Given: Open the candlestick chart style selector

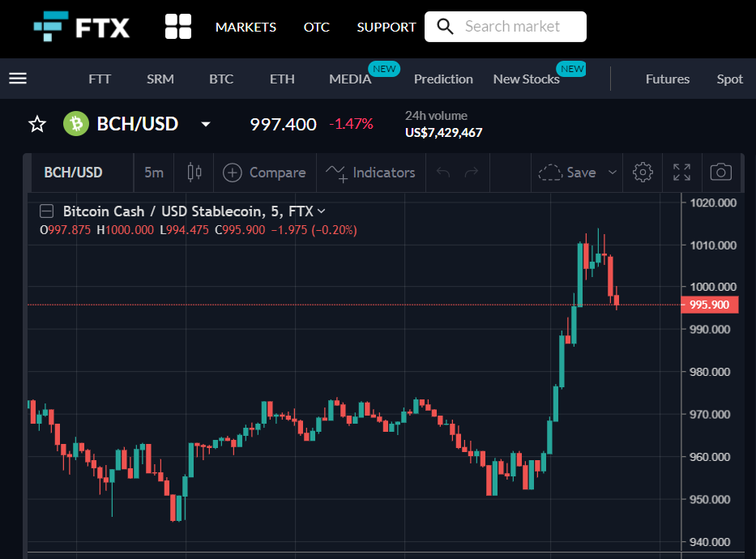Looking at the screenshot, I should point(194,172).
